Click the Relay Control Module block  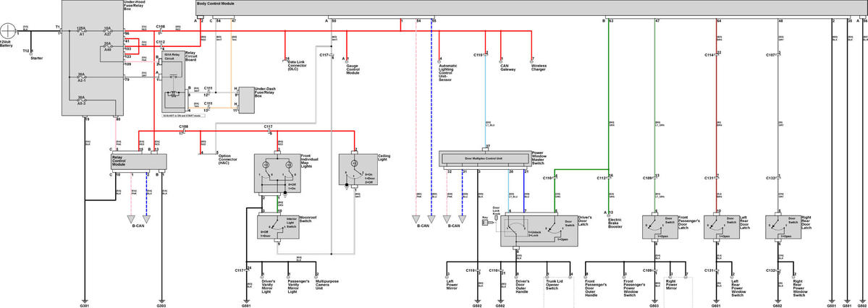coord(139,161)
